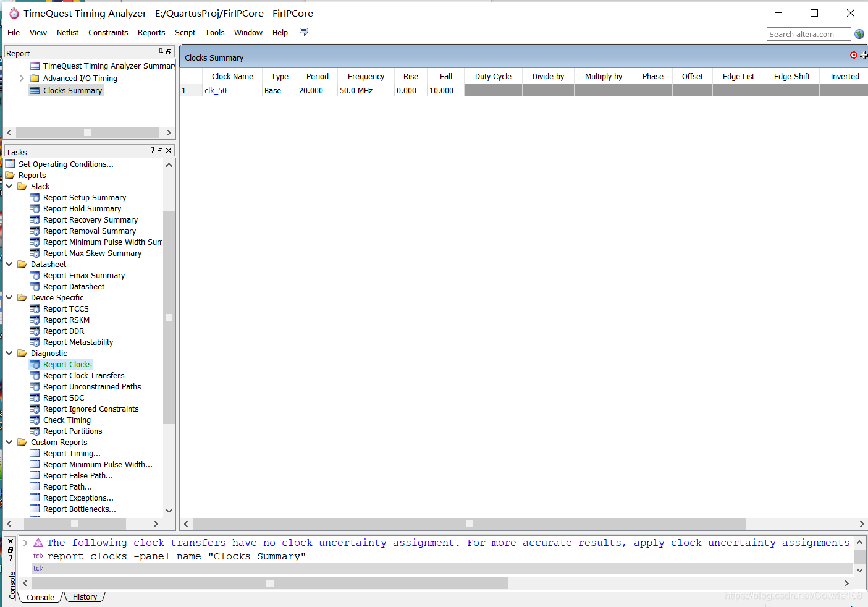Click the Report Timing... task icon
Screen dimensions: 868x607
[35, 454]
